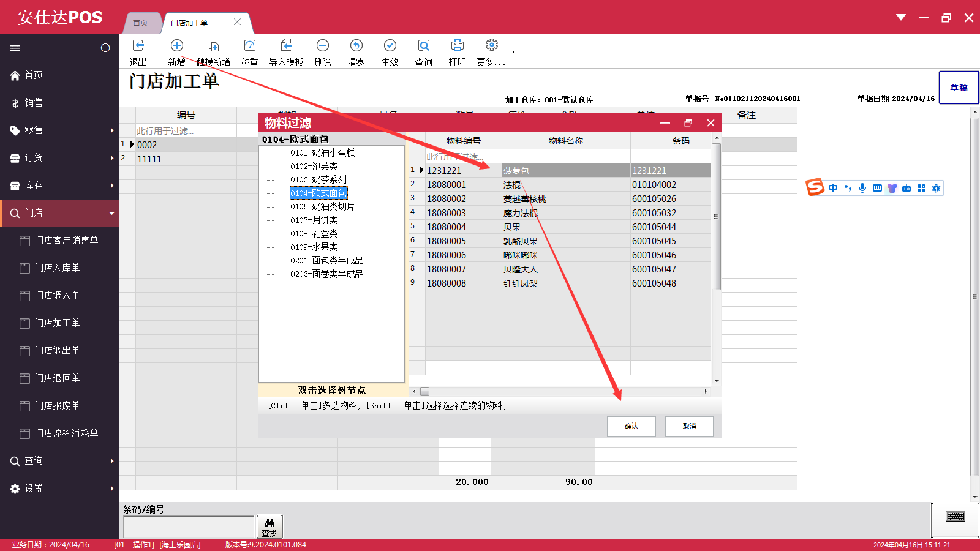Open the 更多 more options gear

491,45
